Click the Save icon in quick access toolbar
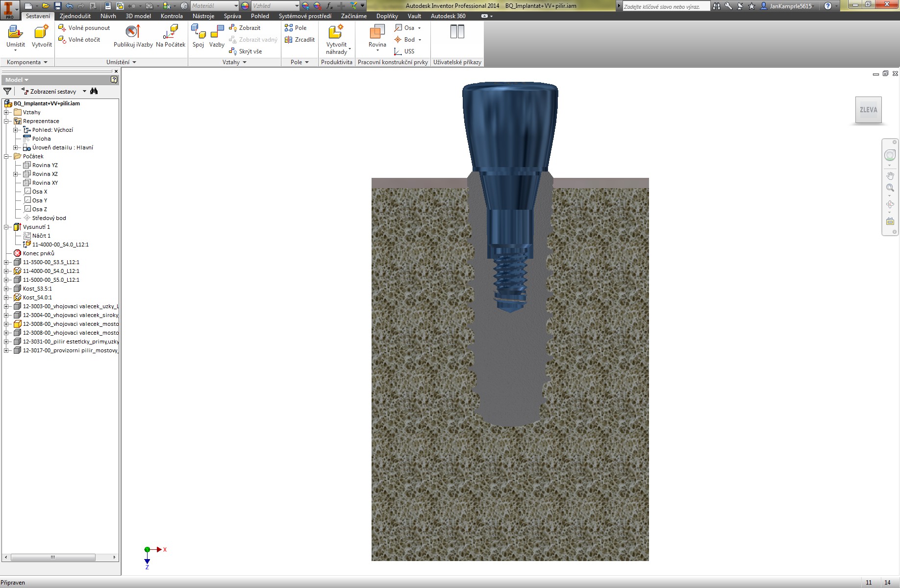The height and width of the screenshot is (588, 900). point(57,6)
